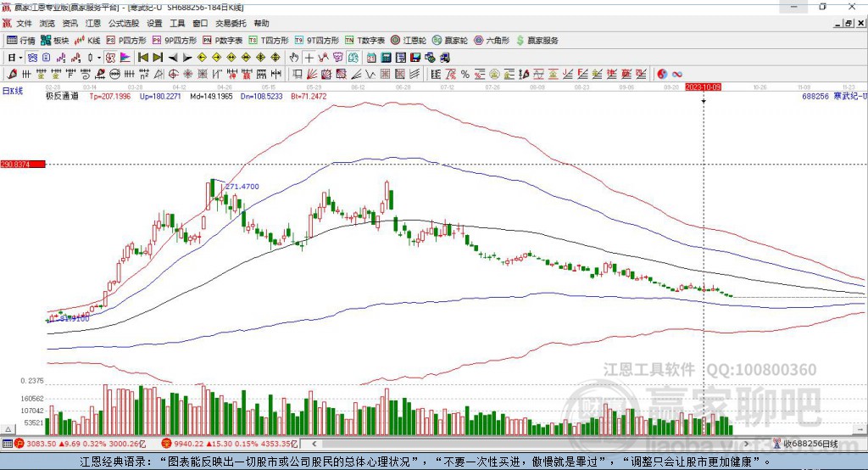Click Shenzhen index 9940.22 status entry
This screenshot has width=868, height=470.
point(230,444)
